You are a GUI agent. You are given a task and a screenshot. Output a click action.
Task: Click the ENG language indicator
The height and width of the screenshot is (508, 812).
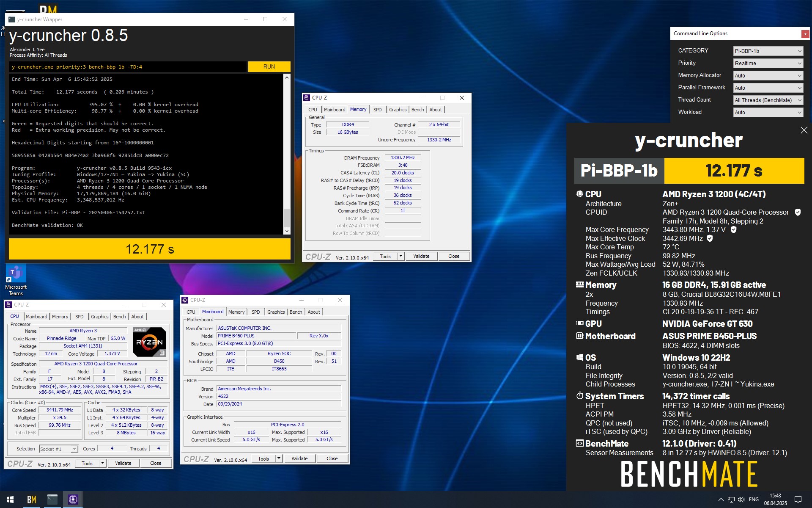pos(754,500)
